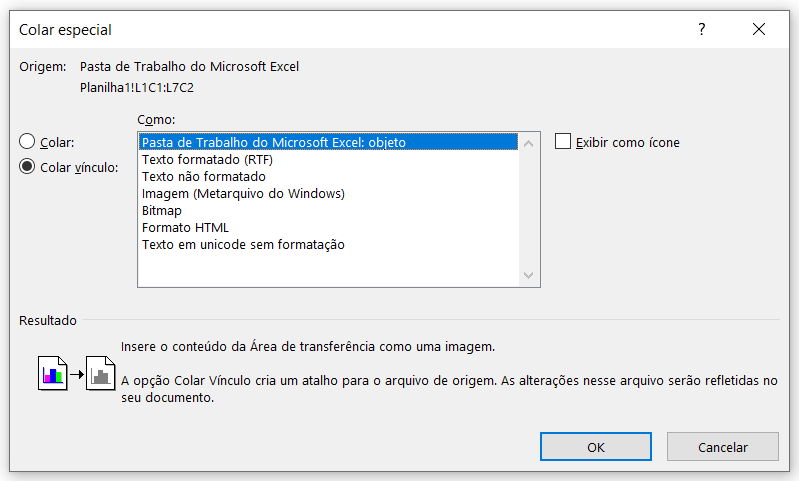Select Formato HTML in the list
Viewport: 799px width, 481px height.
(328, 228)
